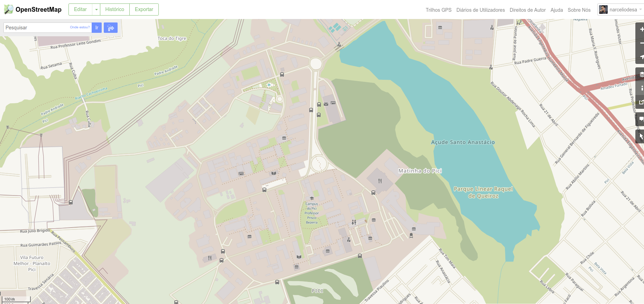Screen dimensions: 644x304
Task: Click the 'Onde estou?' link
Action: click(x=80, y=27)
